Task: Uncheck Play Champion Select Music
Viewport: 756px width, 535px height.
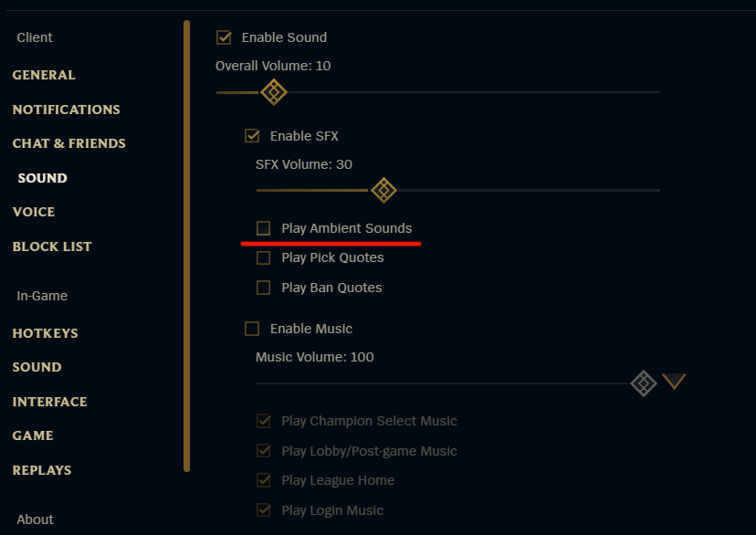Action: pyautogui.click(x=264, y=422)
